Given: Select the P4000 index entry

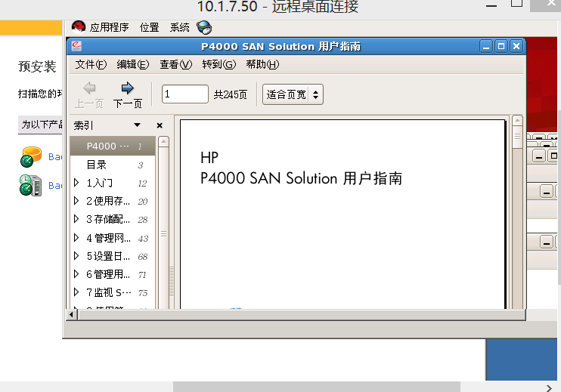Looking at the screenshot, I should coord(113,146).
